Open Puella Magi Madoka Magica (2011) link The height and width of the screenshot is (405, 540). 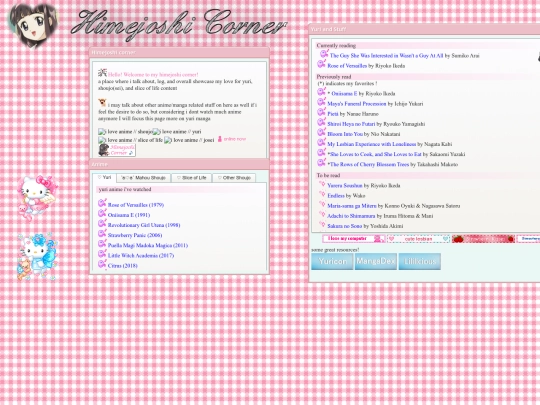(148, 245)
